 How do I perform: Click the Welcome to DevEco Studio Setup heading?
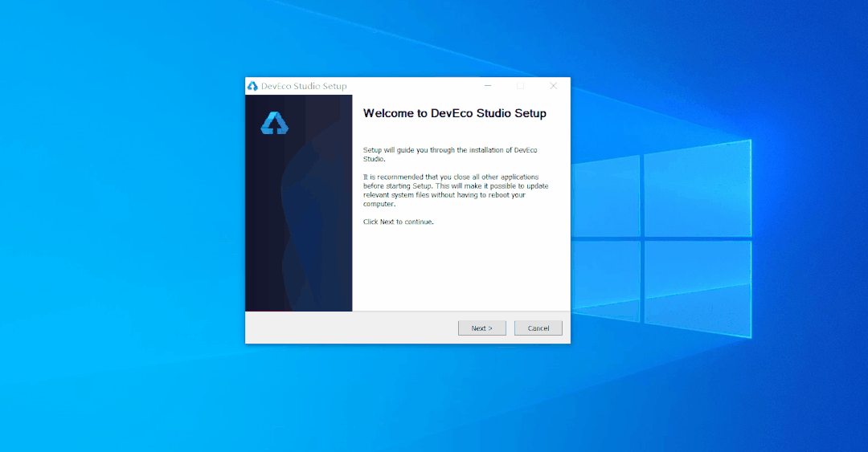pos(454,113)
